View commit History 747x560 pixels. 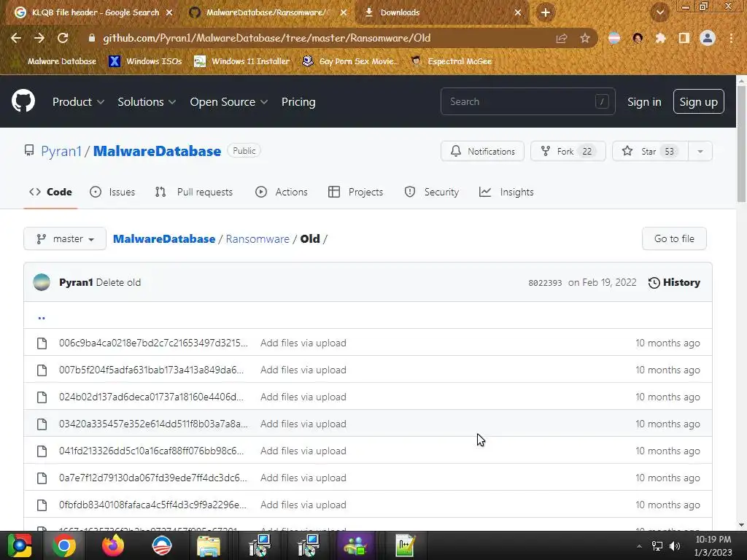click(674, 282)
